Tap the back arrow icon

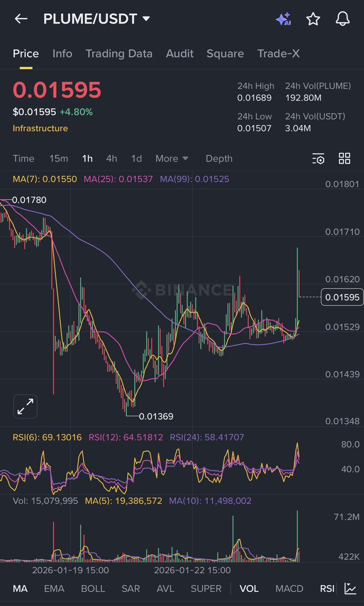coord(21,19)
